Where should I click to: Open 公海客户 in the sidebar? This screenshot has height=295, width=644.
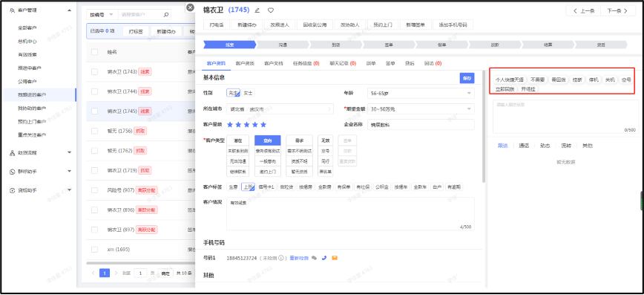coord(27,81)
